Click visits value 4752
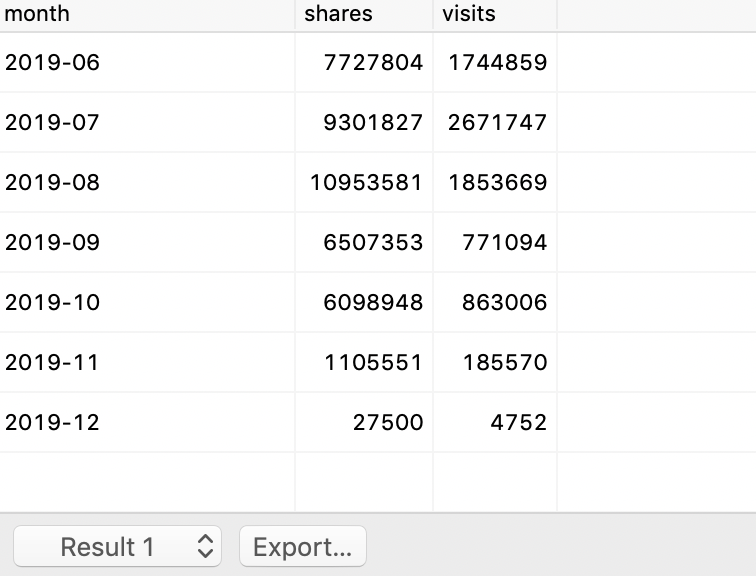 (x=518, y=422)
